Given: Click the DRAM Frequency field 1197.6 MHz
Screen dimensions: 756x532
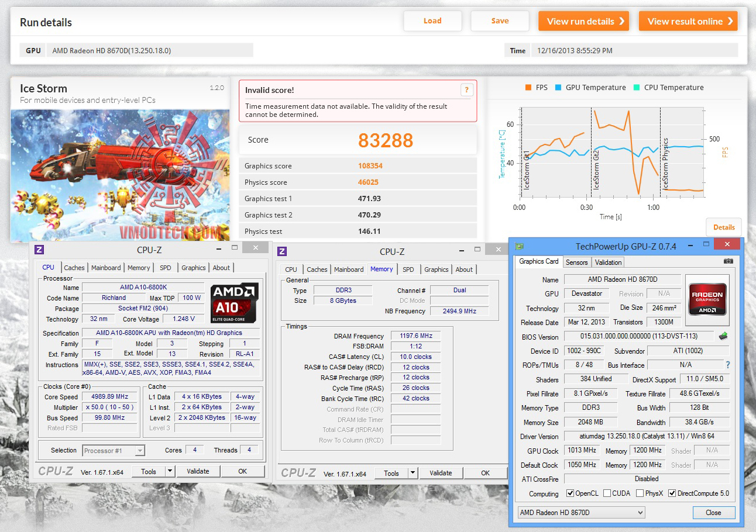Looking at the screenshot, I should [415, 336].
